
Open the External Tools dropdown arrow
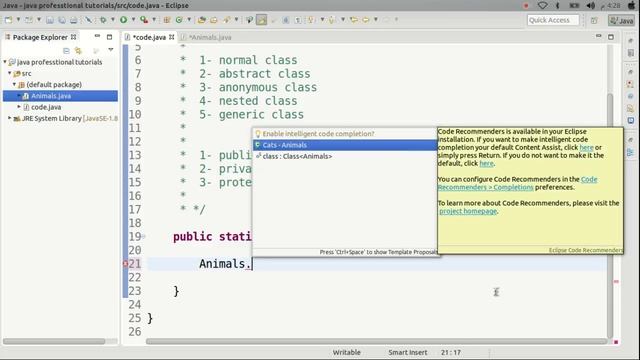click(154, 20)
